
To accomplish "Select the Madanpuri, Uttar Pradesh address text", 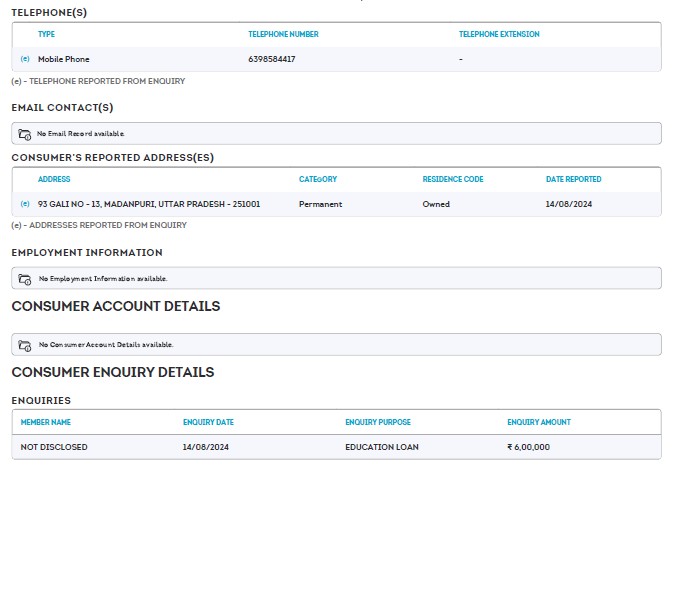I will [x=148, y=204].
